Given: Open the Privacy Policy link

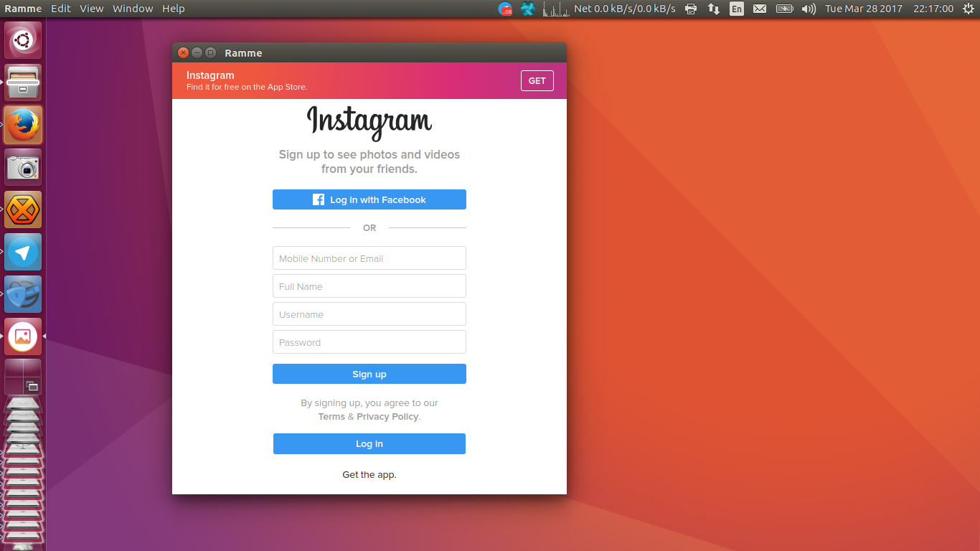Looking at the screenshot, I should pos(387,417).
